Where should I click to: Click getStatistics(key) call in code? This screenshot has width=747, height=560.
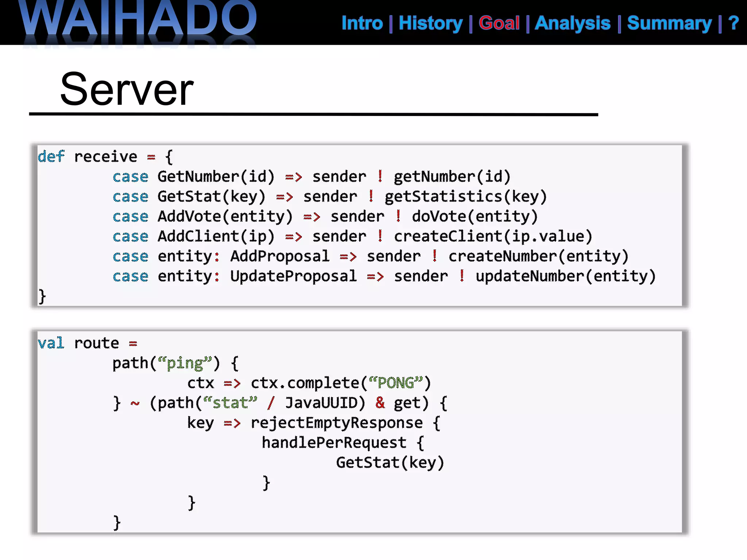pyautogui.click(x=466, y=197)
